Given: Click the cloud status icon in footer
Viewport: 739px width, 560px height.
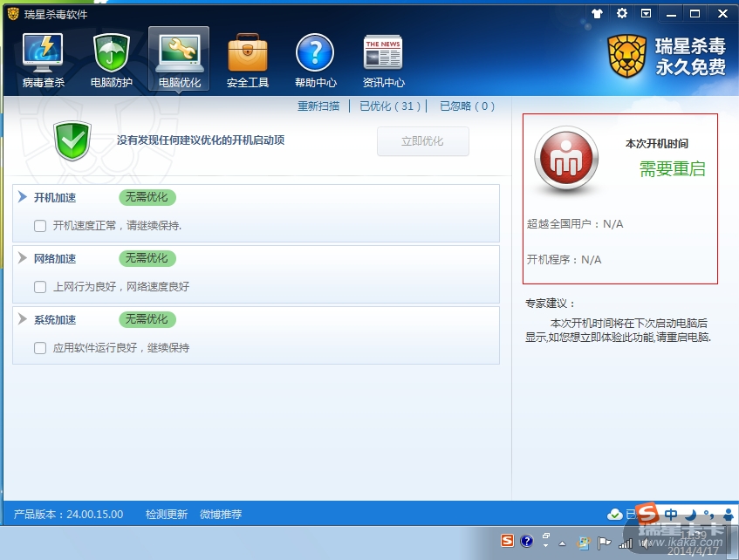Looking at the screenshot, I should tap(614, 515).
